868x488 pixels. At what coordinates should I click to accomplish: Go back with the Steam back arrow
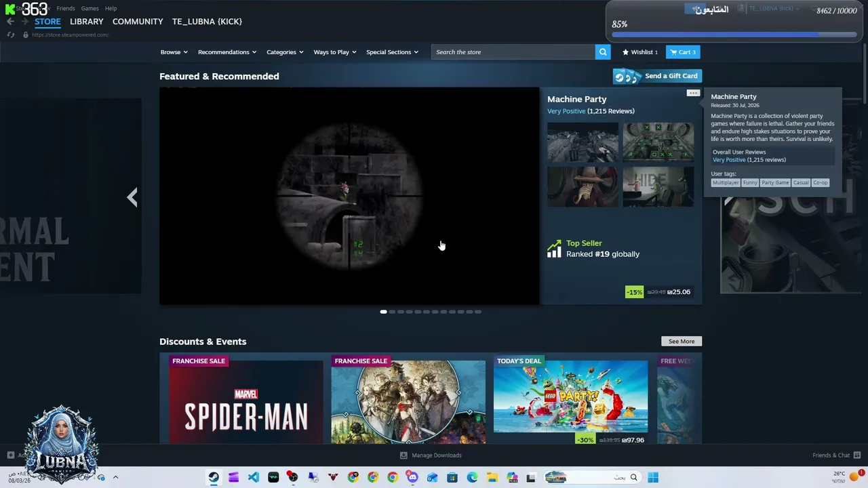pyautogui.click(x=10, y=22)
